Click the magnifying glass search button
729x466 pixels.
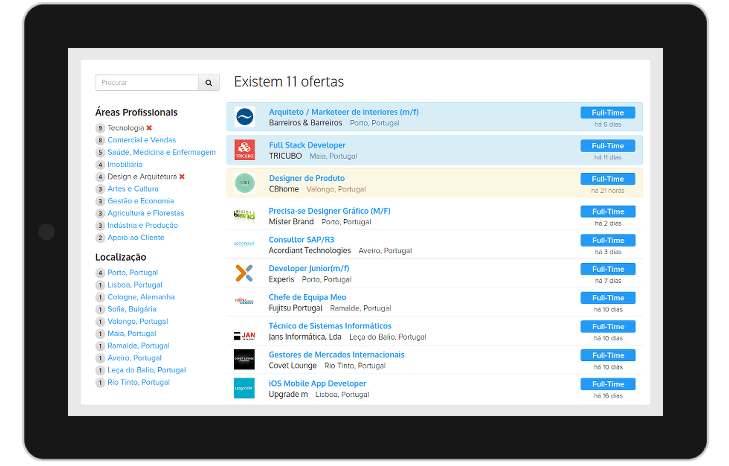tap(209, 83)
